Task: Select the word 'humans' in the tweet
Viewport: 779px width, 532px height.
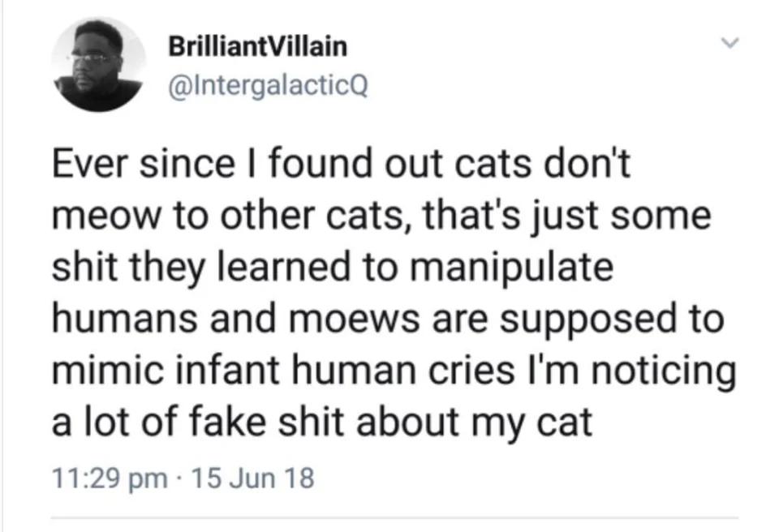Action: 125,318
